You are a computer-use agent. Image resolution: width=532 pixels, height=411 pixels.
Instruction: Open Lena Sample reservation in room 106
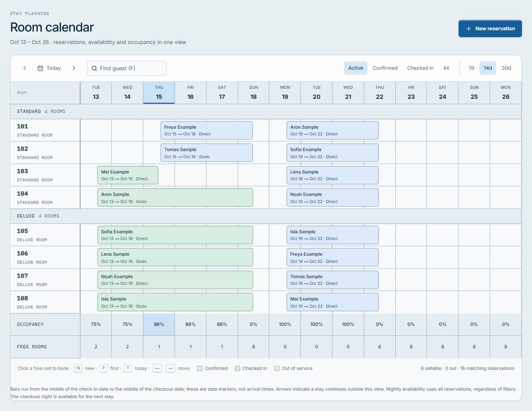(175, 257)
